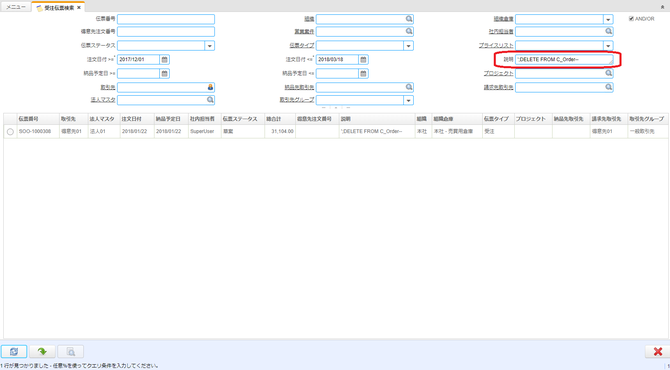Click the 説明 field containing DELETE FROM C_Order
The height and width of the screenshot is (370, 670).
[564, 59]
